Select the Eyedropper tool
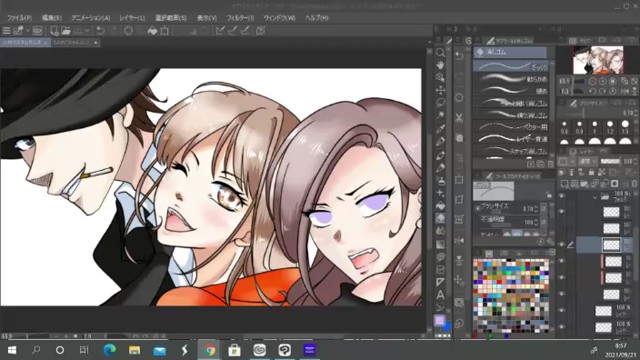The image size is (640, 360). pos(440,129)
